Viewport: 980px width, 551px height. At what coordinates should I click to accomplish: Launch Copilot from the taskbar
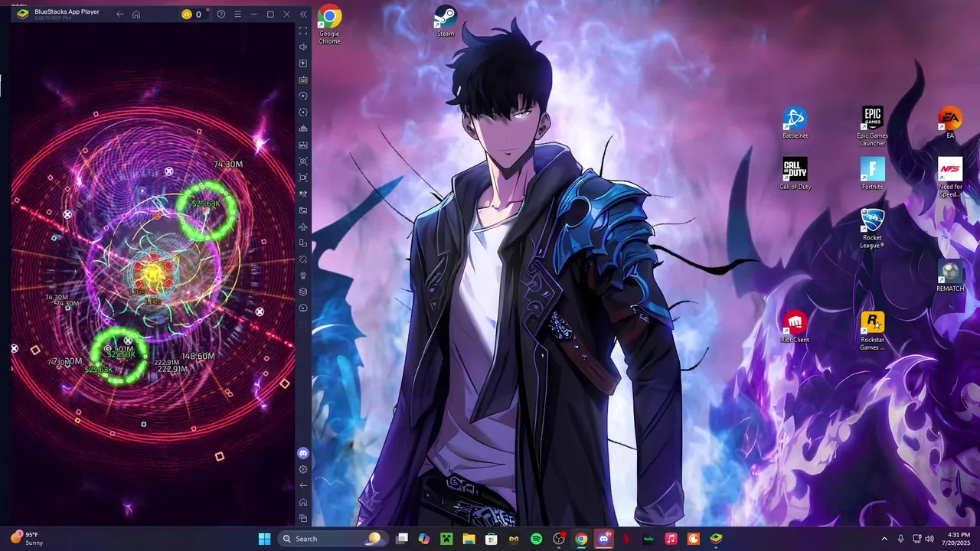point(424,539)
